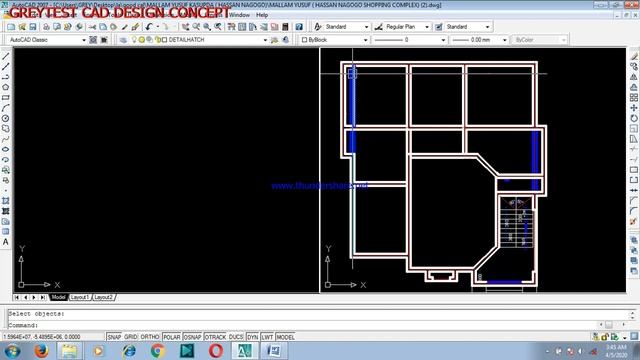Open the undo history dropdown arrow
The image size is (640, 360).
pos(158,27)
